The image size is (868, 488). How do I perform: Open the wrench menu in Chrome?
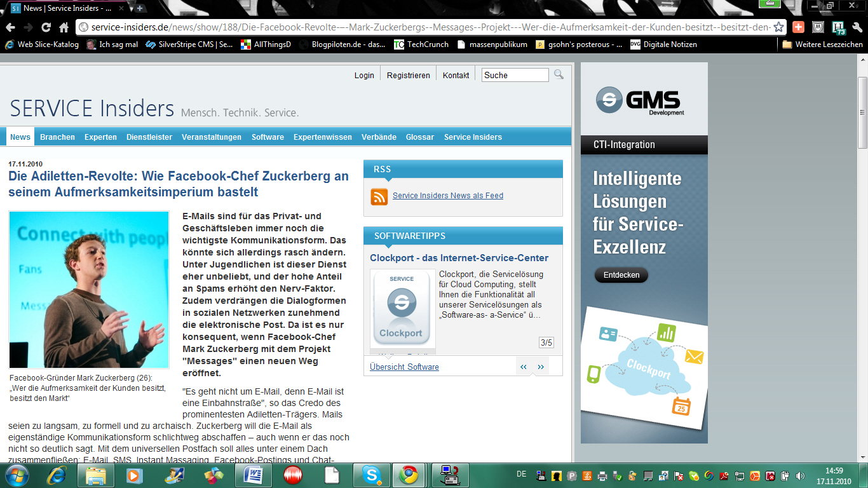pyautogui.click(x=858, y=27)
